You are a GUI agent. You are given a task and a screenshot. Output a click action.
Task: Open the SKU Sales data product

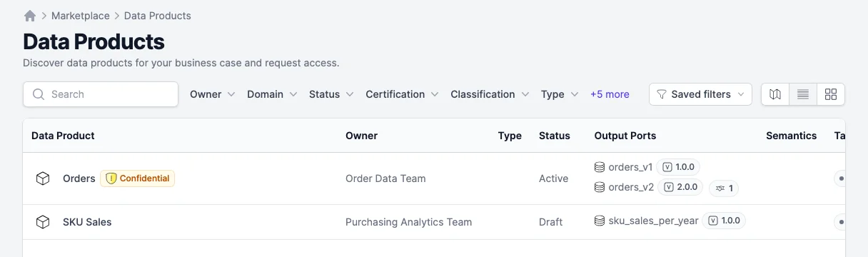[87, 222]
